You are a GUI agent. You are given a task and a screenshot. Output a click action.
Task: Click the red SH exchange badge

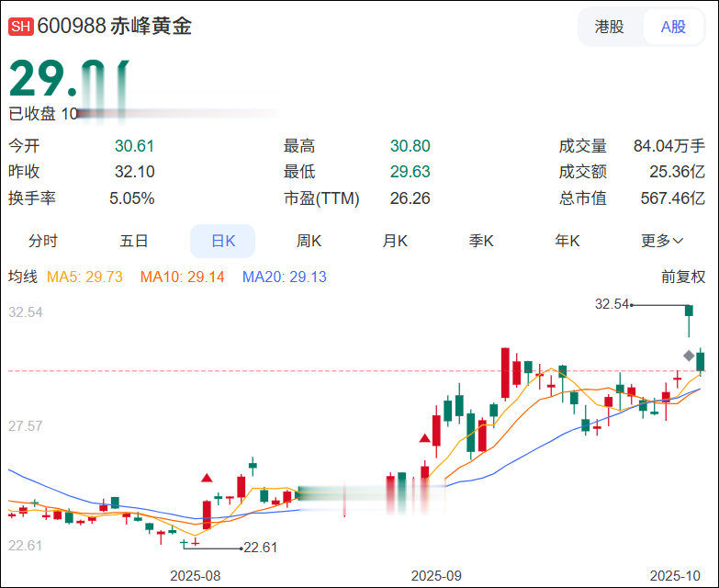pos(20,27)
